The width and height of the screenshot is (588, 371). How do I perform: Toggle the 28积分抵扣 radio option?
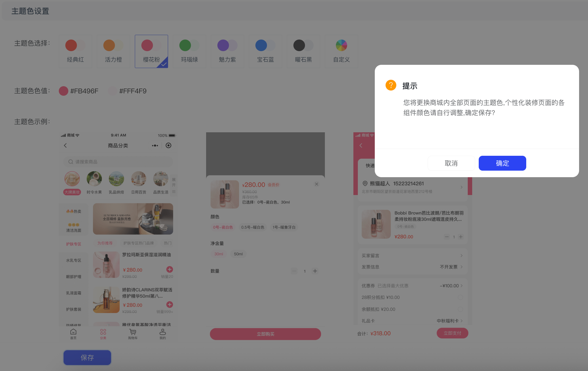[460, 297]
